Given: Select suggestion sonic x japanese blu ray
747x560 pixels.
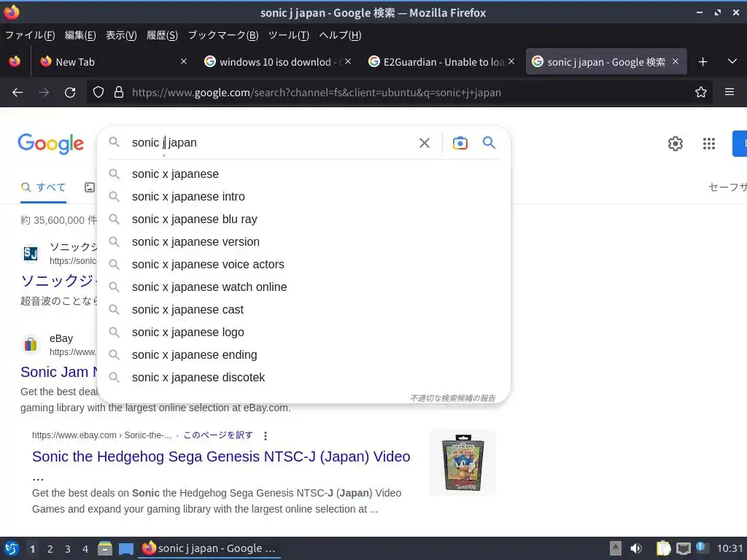Looking at the screenshot, I should pos(303,219).
